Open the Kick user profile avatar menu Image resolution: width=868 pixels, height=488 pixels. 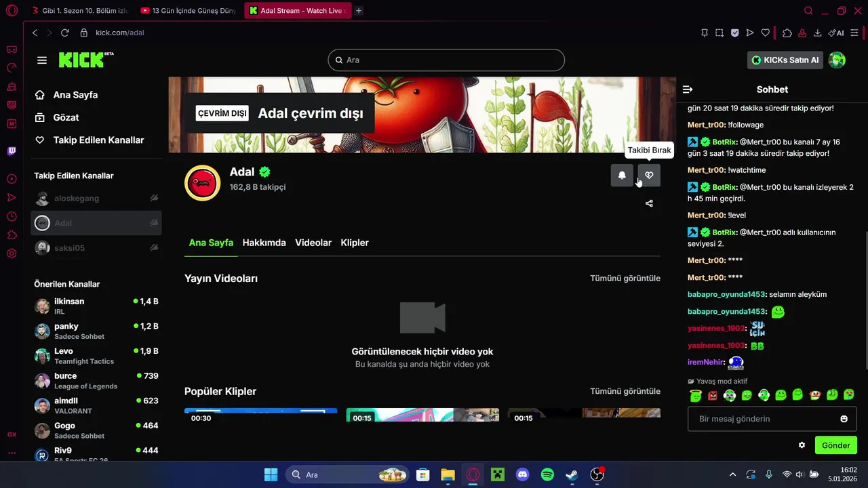coord(837,60)
